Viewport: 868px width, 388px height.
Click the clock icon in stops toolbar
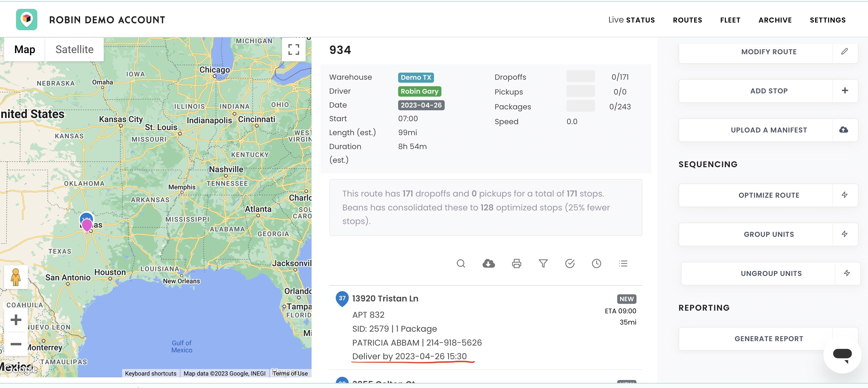(596, 264)
